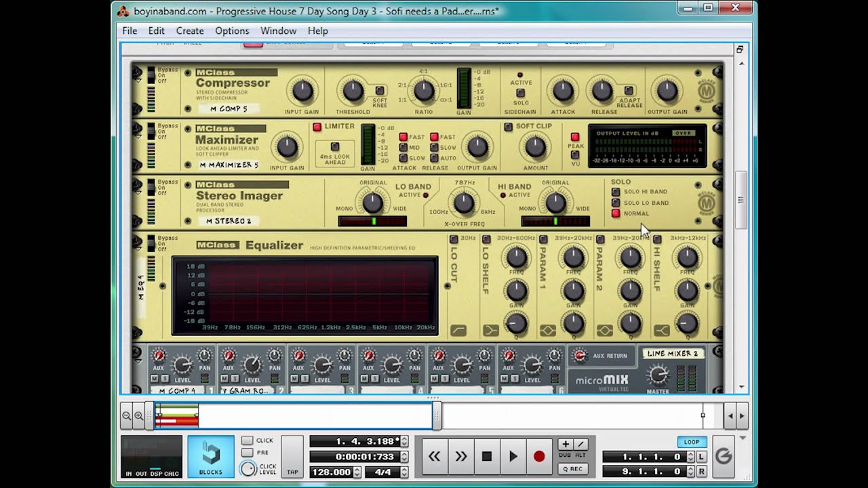
Task: Go to right locator with R button
Action: [701, 472]
